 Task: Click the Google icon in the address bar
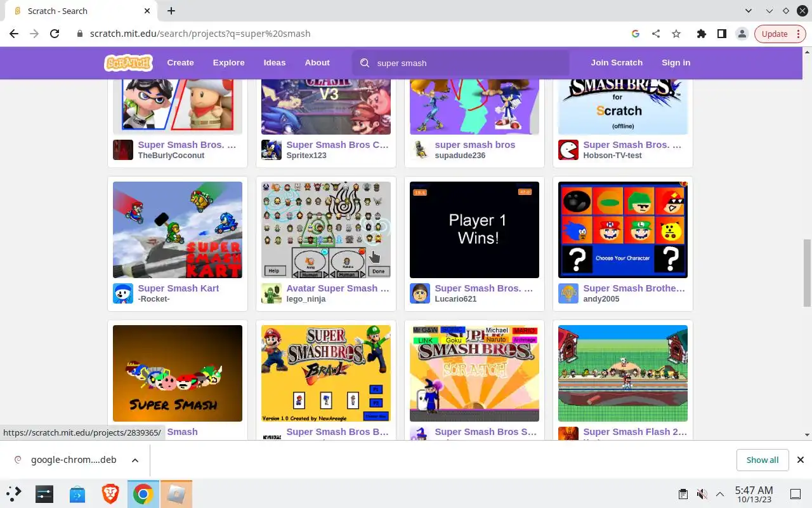point(636,34)
